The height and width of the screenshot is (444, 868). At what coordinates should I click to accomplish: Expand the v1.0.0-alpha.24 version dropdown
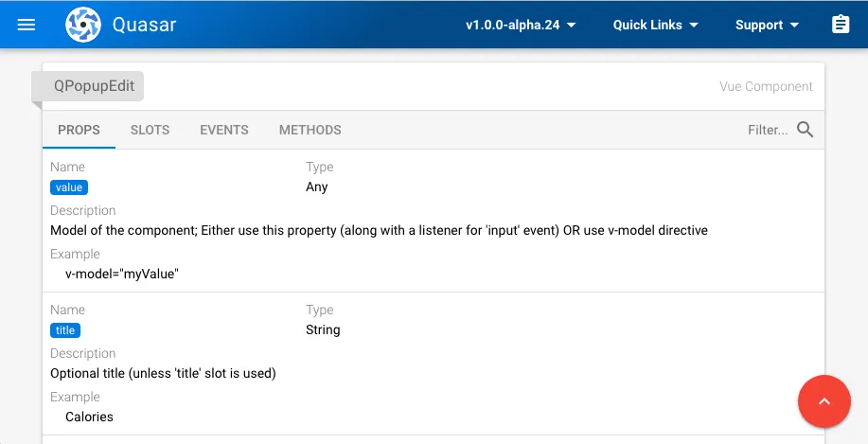coord(521,25)
